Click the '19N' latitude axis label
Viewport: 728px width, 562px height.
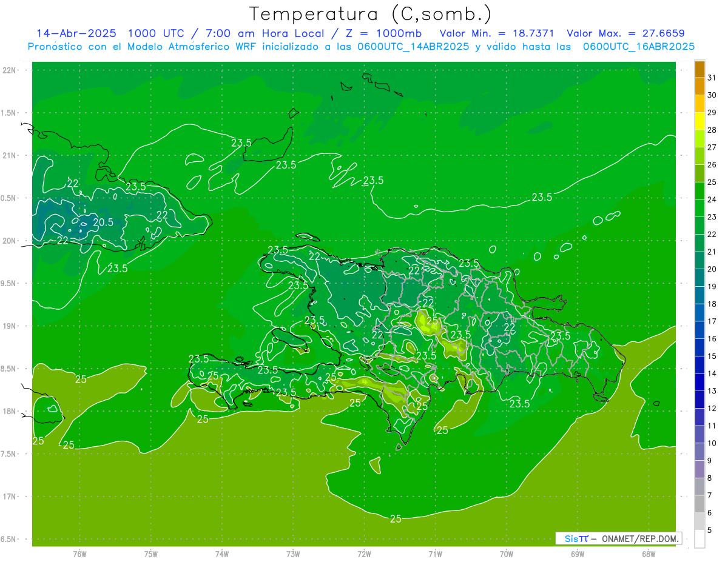point(9,326)
